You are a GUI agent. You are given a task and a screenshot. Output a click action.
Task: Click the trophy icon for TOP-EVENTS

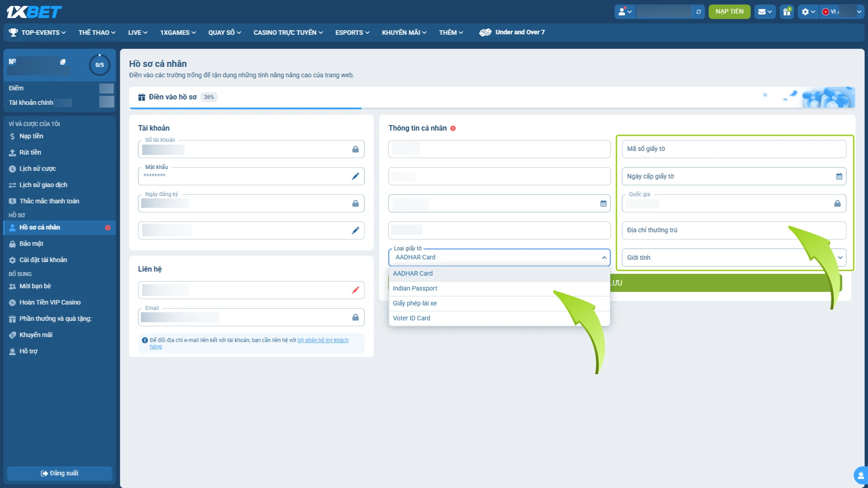point(14,33)
